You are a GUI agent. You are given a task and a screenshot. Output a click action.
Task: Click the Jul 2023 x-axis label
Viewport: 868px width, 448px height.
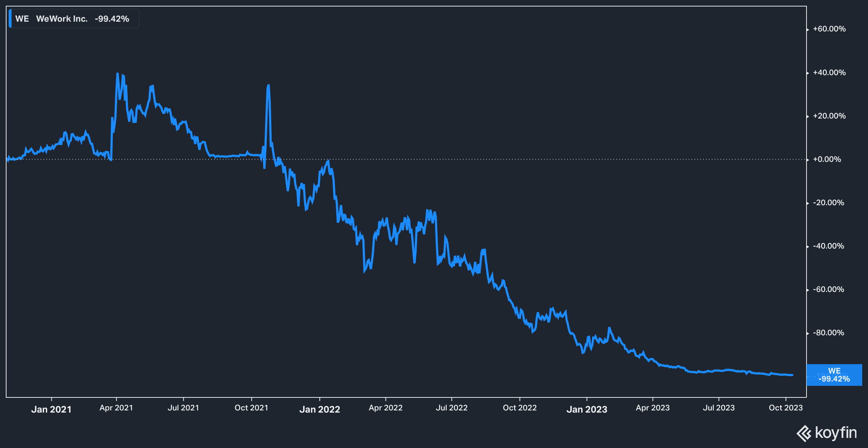pos(719,408)
